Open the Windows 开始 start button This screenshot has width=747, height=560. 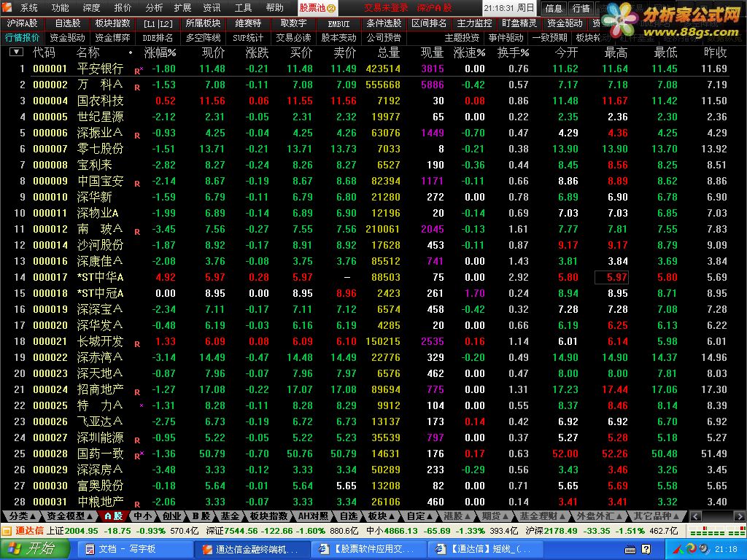(x=35, y=549)
